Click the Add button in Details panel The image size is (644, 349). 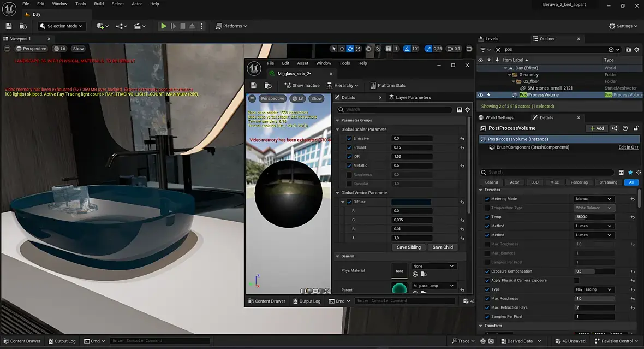pyautogui.click(x=597, y=128)
